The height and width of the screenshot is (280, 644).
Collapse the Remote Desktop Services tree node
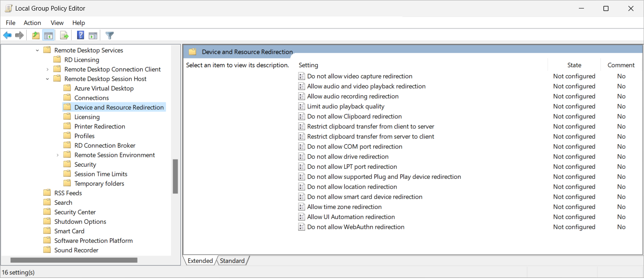click(x=38, y=50)
